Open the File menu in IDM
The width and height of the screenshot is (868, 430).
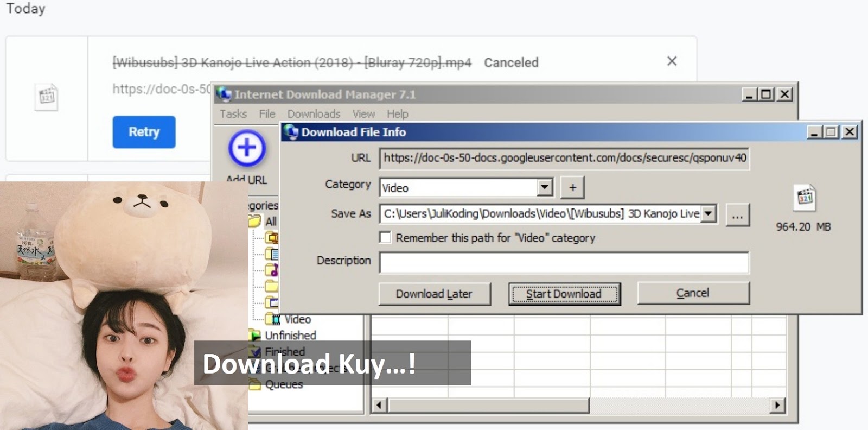(267, 114)
